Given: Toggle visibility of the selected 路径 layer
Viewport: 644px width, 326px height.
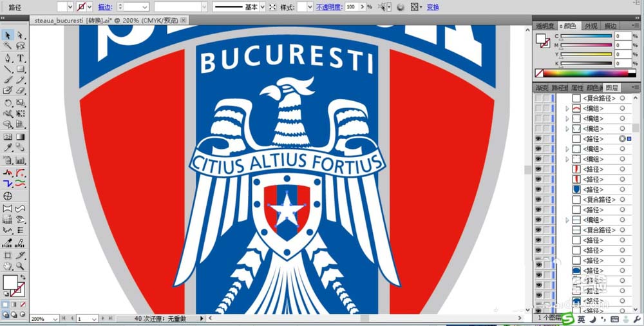Looking at the screenshot, I should pyautogui.click(x=538, y=139).
